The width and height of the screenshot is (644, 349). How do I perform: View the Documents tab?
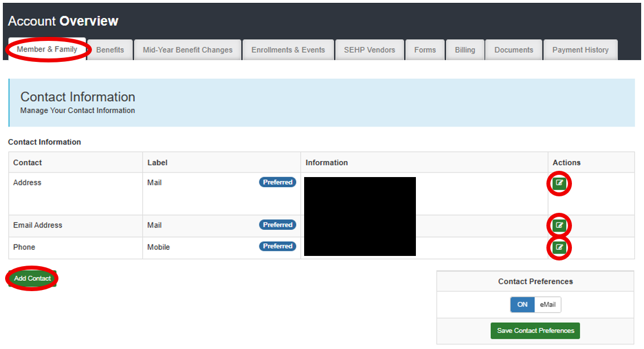tap(513, 50)
